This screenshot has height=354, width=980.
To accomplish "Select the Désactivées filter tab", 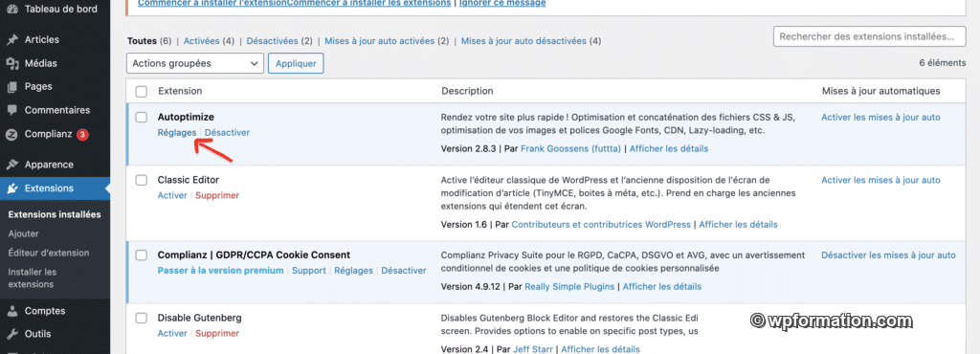I will point(272,41).
